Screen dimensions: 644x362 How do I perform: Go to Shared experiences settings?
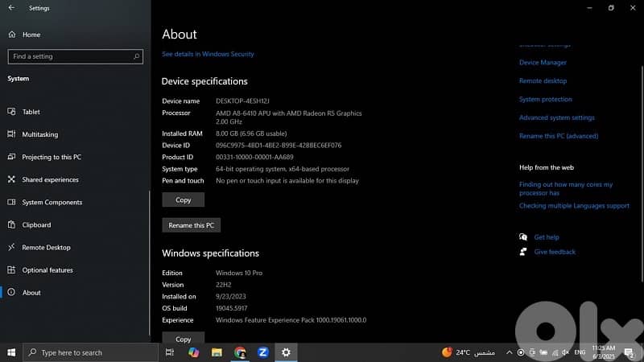(50, 179)
